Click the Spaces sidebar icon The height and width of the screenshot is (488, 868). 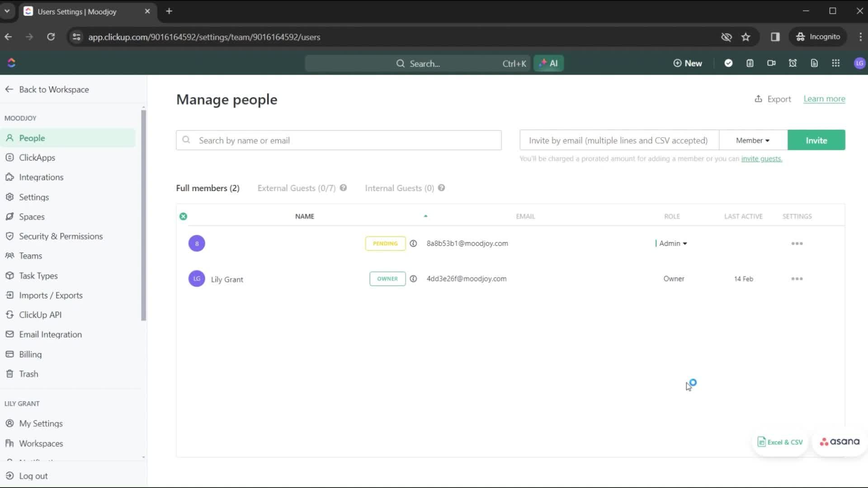(11, 216)
